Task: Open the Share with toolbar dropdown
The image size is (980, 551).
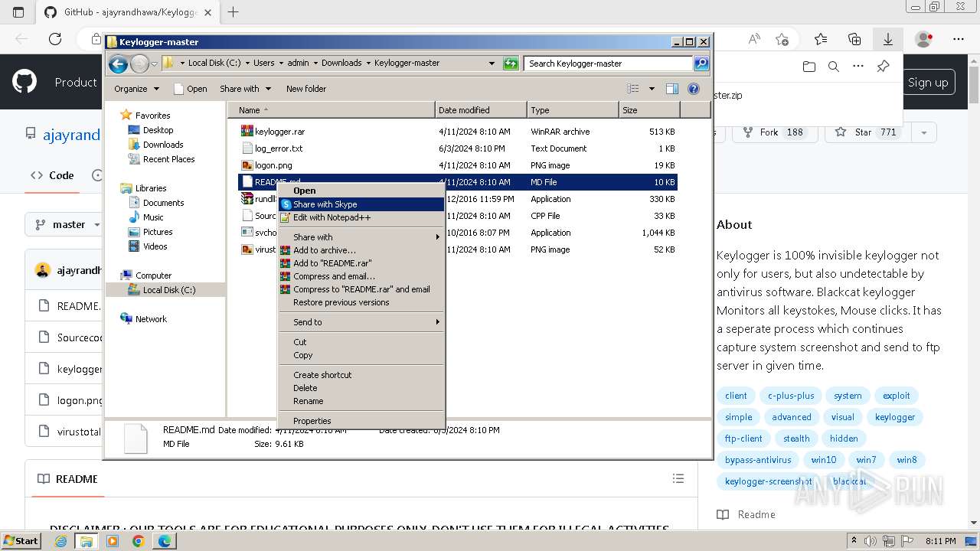Action: tap(245, 89)
